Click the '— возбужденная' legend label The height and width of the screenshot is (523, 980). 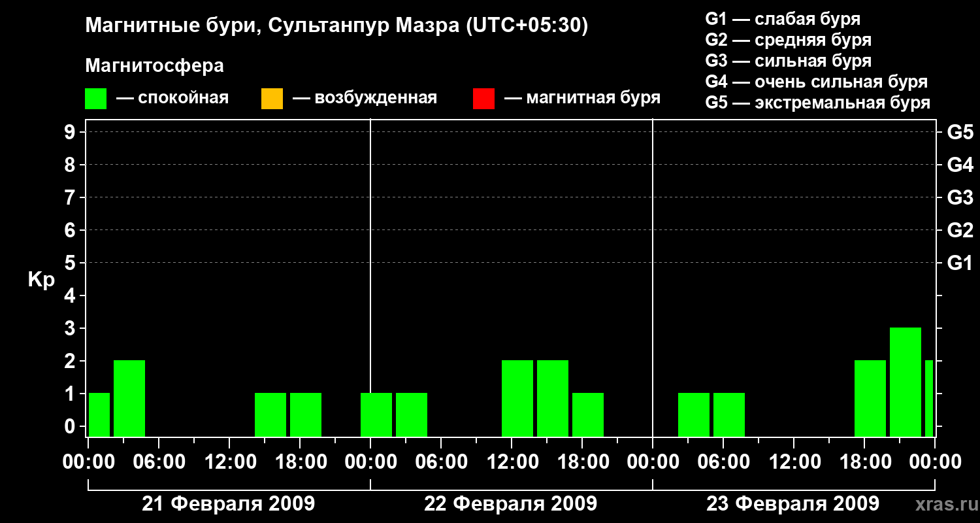365,99
